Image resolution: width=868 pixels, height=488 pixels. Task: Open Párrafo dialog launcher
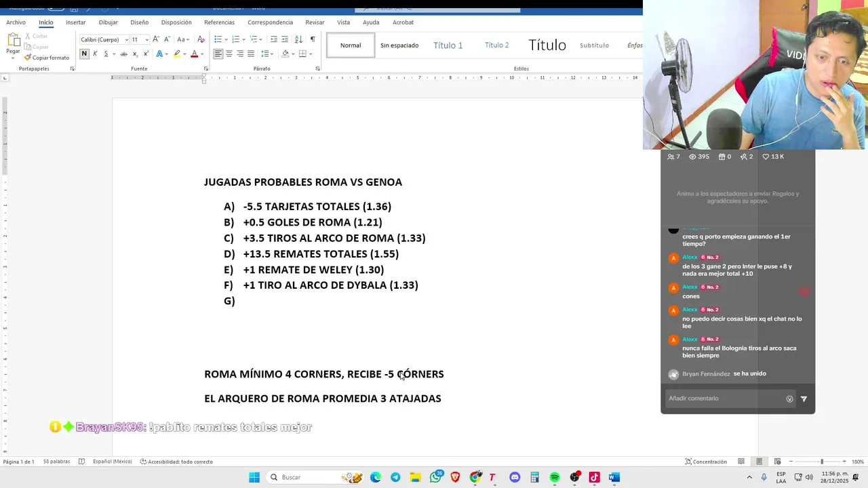point(317,68)
